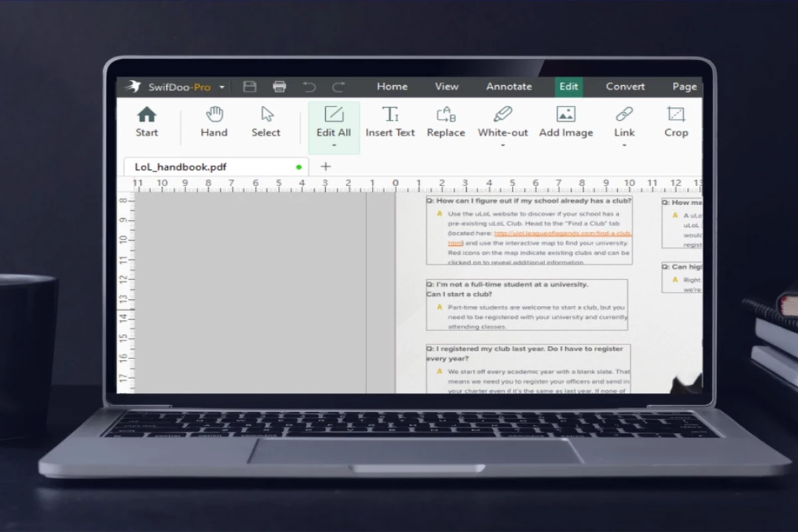
Task: Open the Convert menu tab
Action: coord(625,86)
